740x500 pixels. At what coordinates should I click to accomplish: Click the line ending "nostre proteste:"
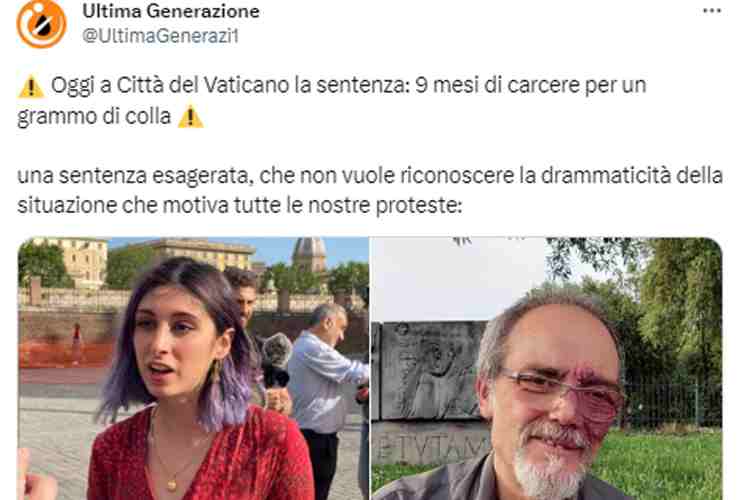click(240, 206)
